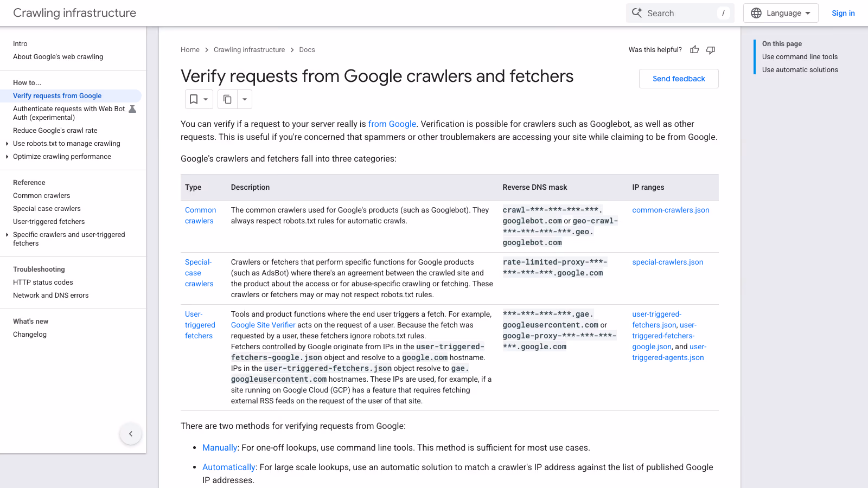Collapse the sidebar with chevron button

coord(131,434)
